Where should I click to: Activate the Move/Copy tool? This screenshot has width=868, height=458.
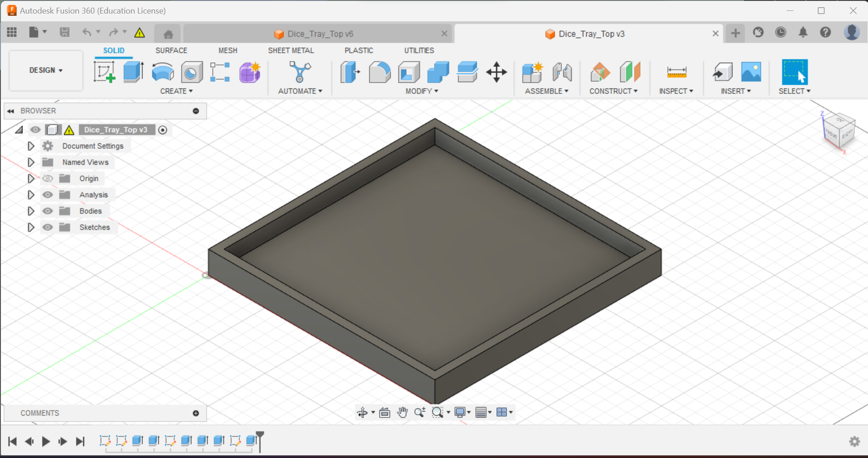pos(496,72)
